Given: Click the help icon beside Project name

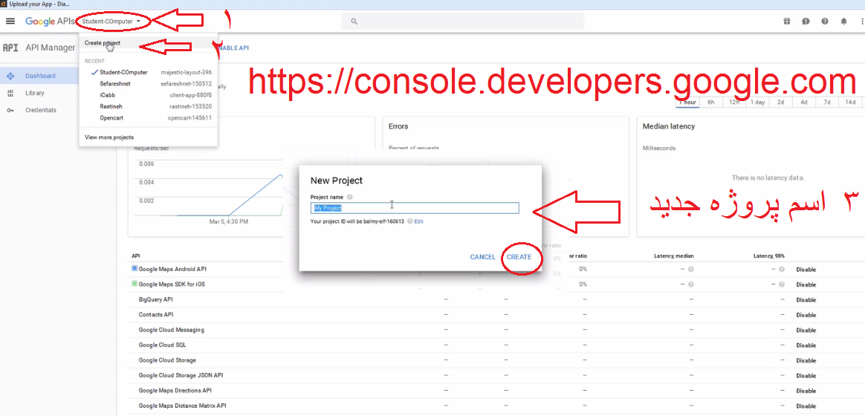Looking at the screenshot, I should point(350,197).
